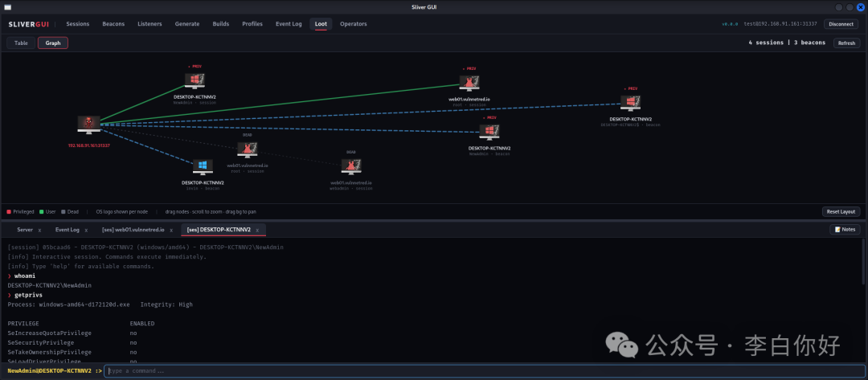Refresh the session graph
Screen dimensions: 868x380
(846, 43)
